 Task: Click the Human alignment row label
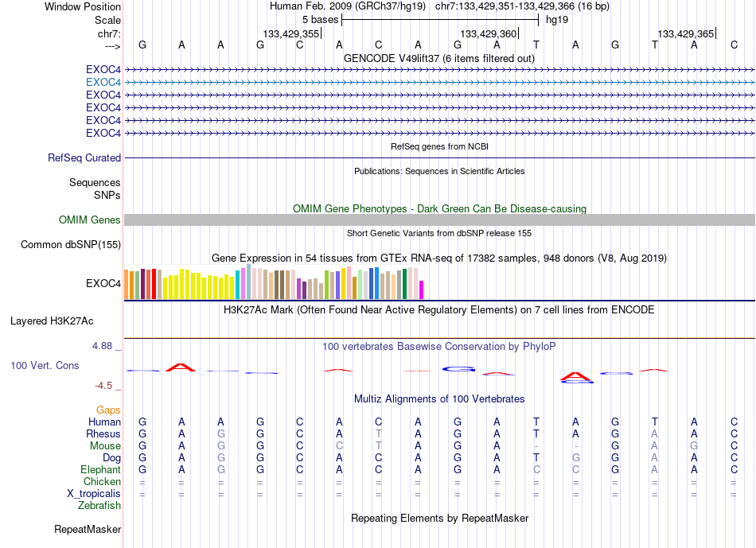[x=104, y=422]
